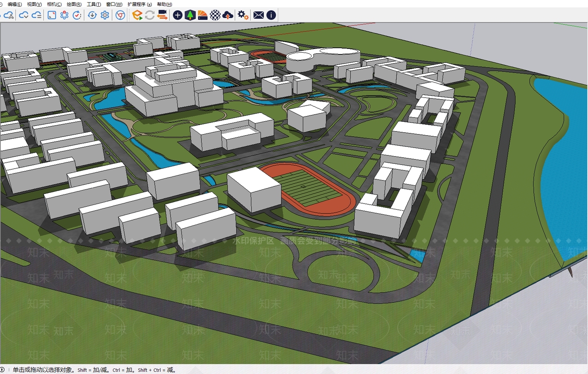Click the Chrome-style circular icon
This screenshot has height=374, width=588.
pos(120,15)
